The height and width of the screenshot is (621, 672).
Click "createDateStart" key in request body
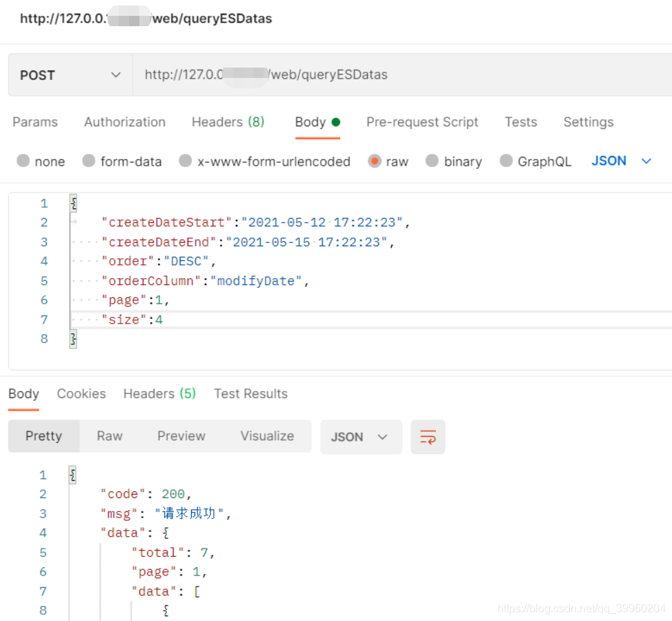pos(167,222)
